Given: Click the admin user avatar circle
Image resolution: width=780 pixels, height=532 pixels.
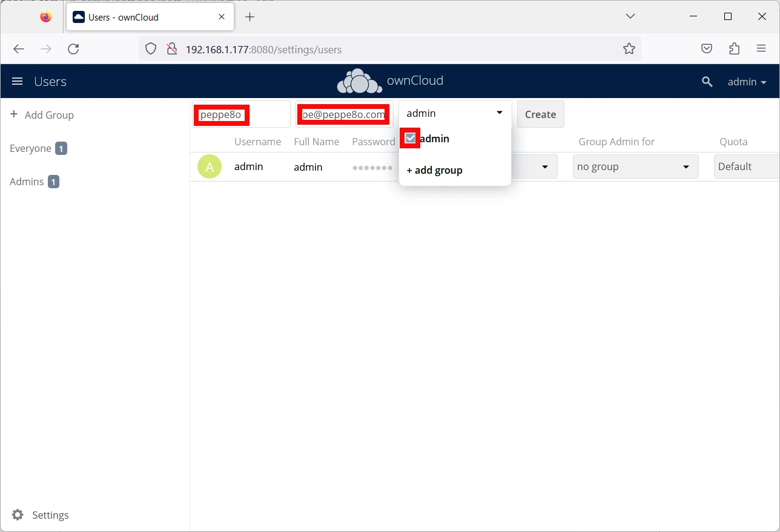Looking at the screenshot, I should [210, 166].
